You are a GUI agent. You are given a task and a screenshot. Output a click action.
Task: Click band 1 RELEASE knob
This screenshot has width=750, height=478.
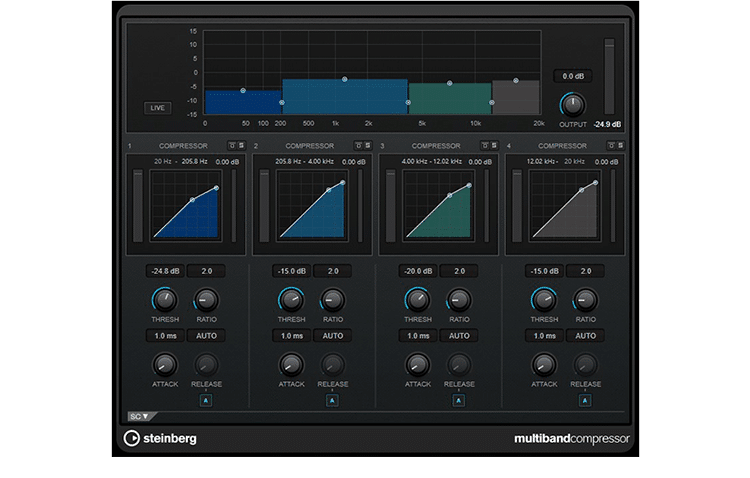[206, 365]
